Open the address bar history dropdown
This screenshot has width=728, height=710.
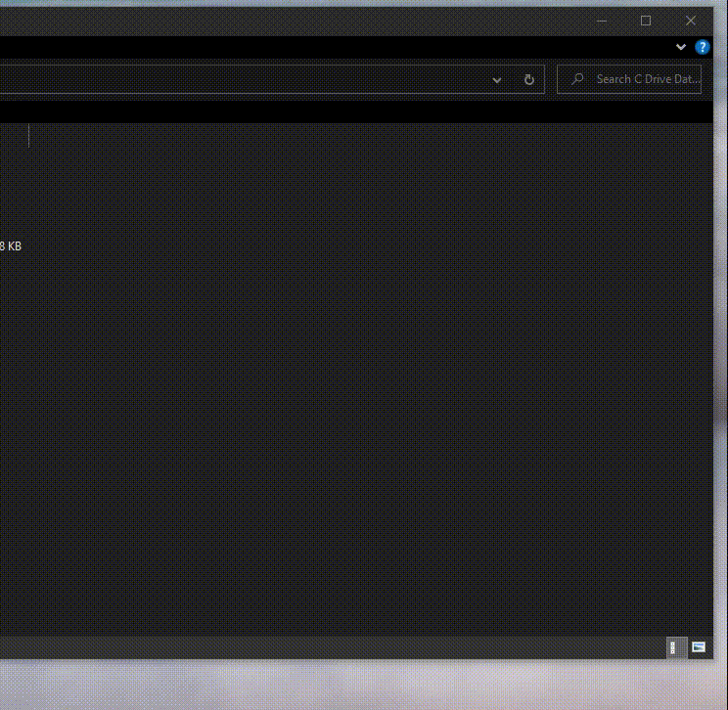point(497,80)
